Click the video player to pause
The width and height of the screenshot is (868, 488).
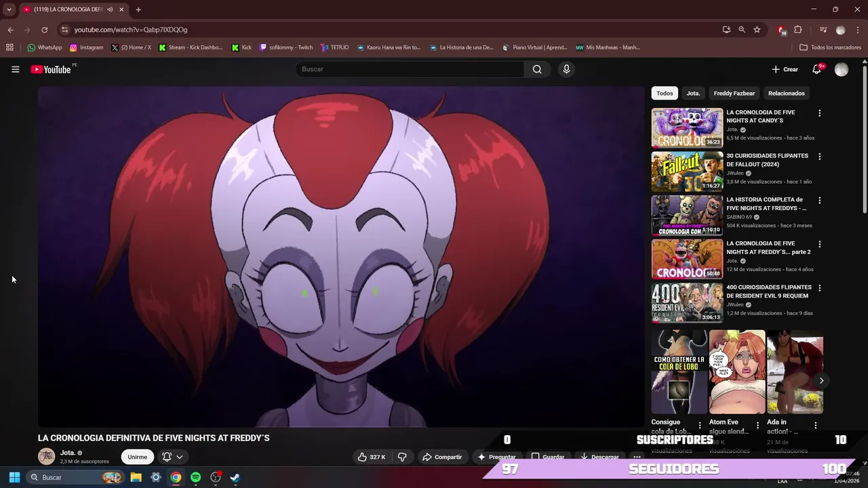pos(341,256)
